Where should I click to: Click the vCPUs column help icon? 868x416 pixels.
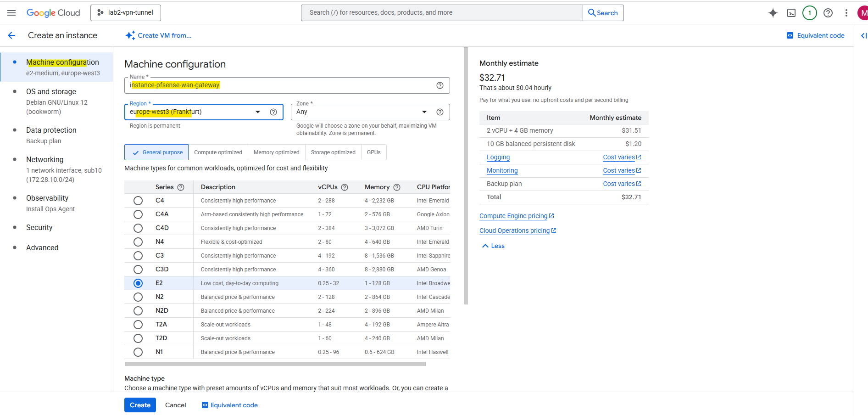pos(345,187)
